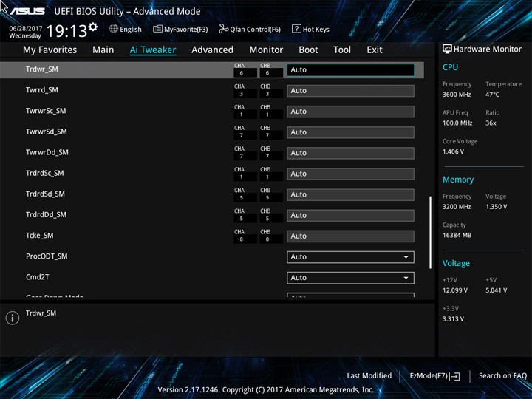Click the TwrwrDd_SM label
This screenshot has width=532, height=399.
47,152
